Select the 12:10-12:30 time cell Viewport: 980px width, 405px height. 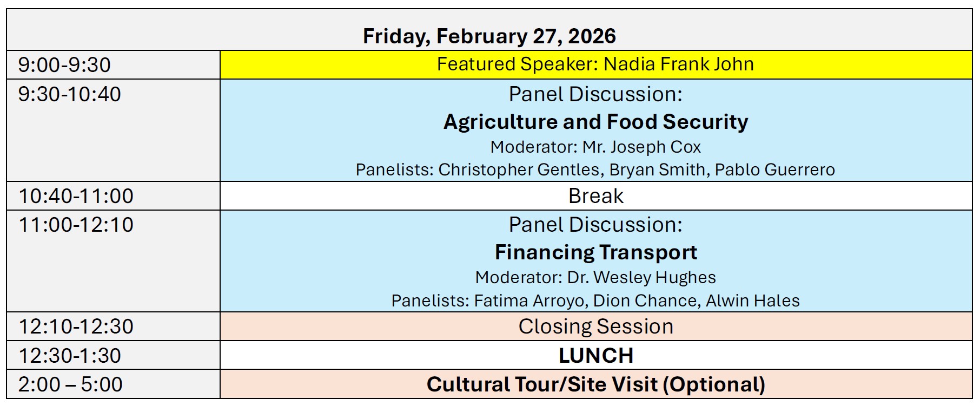click(x=76, y=326)
